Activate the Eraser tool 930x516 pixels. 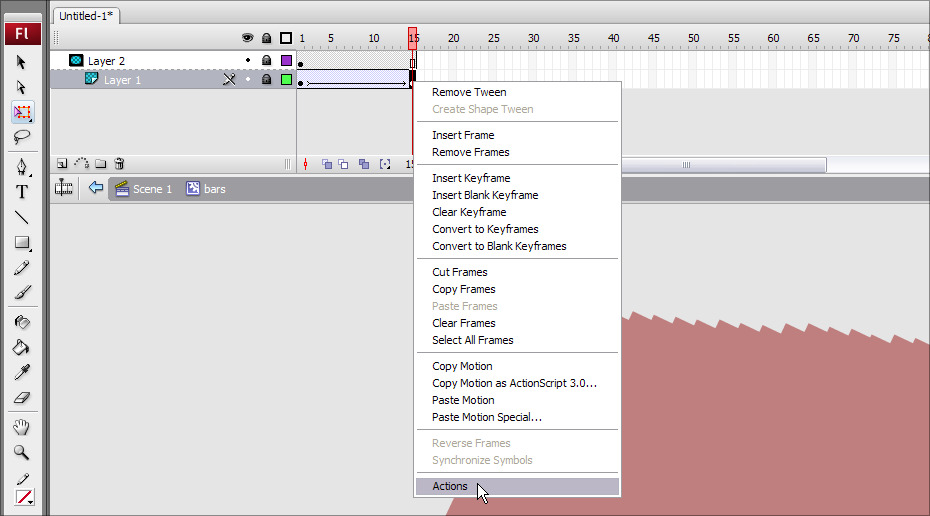tap(22, 398)
